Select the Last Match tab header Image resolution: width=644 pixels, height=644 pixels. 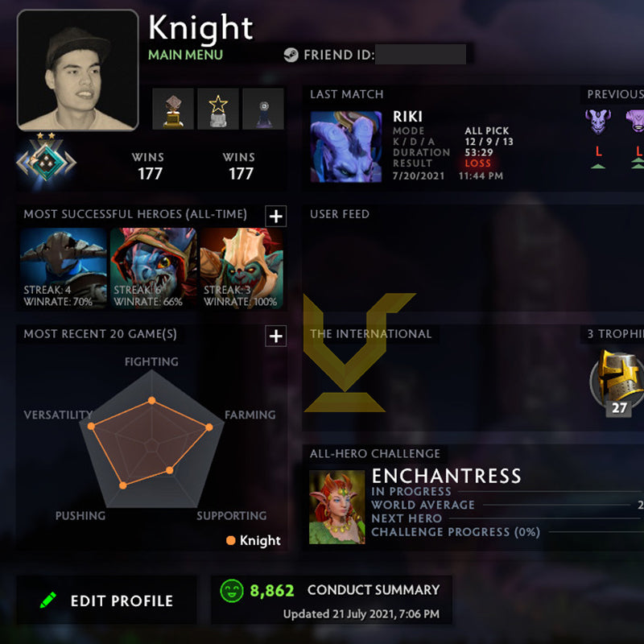click(347, 94)
